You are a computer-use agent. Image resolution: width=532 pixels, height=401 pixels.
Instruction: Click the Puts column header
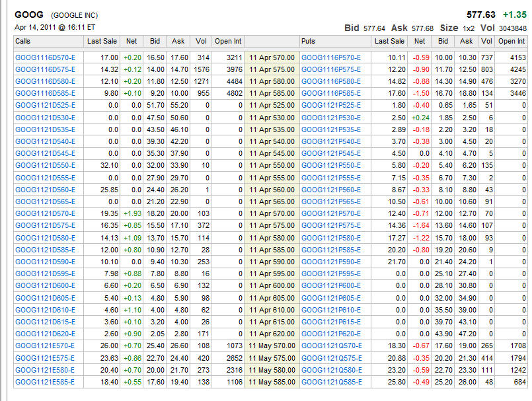click(x=308, y=41)
